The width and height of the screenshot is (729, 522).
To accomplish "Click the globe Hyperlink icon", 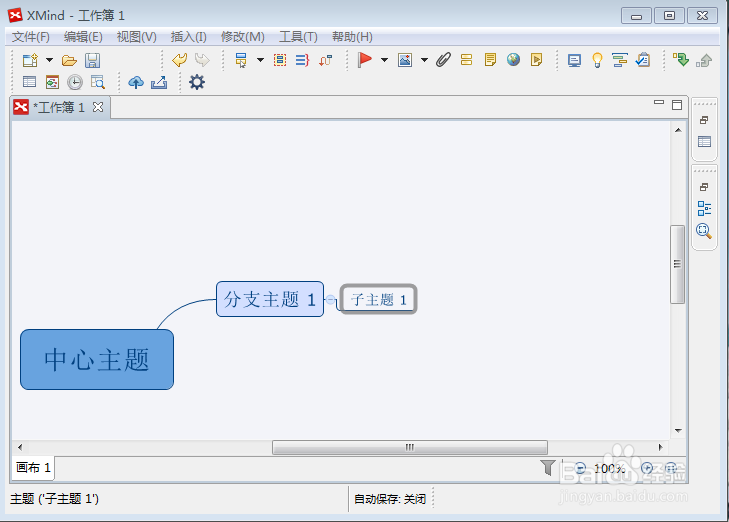I will (x=513, y=59).
